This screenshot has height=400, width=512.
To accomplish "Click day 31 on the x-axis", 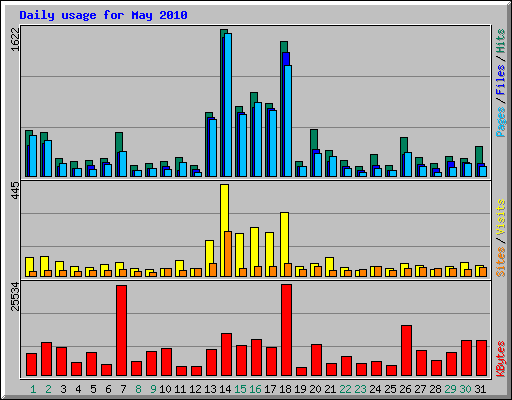I will (x=480, y=389).
